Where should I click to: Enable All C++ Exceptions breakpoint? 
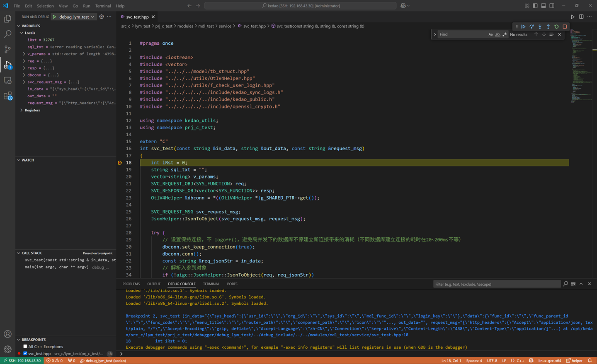click(x=25, y=347)
